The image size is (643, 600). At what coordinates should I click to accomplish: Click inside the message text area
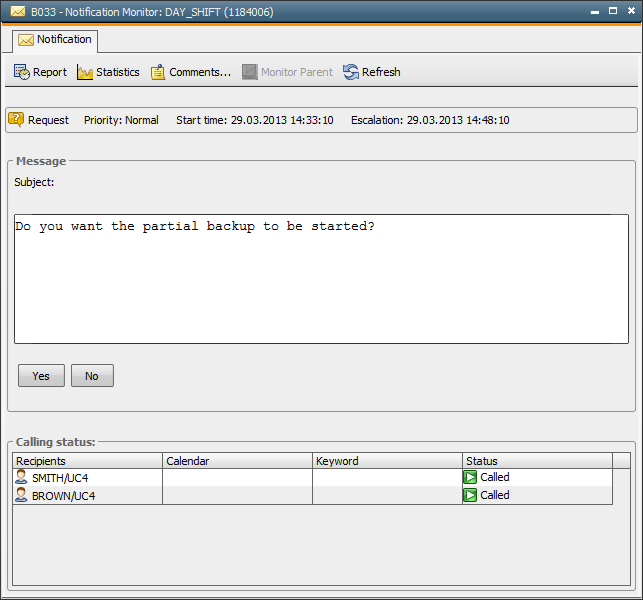322,279
